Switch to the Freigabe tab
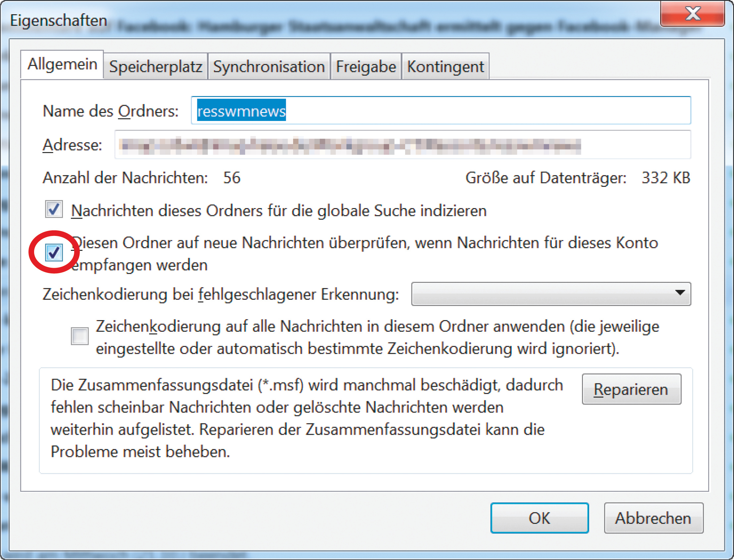Image resolution: width=734 pixels, height=560 pixels. (x=366, y=67)
